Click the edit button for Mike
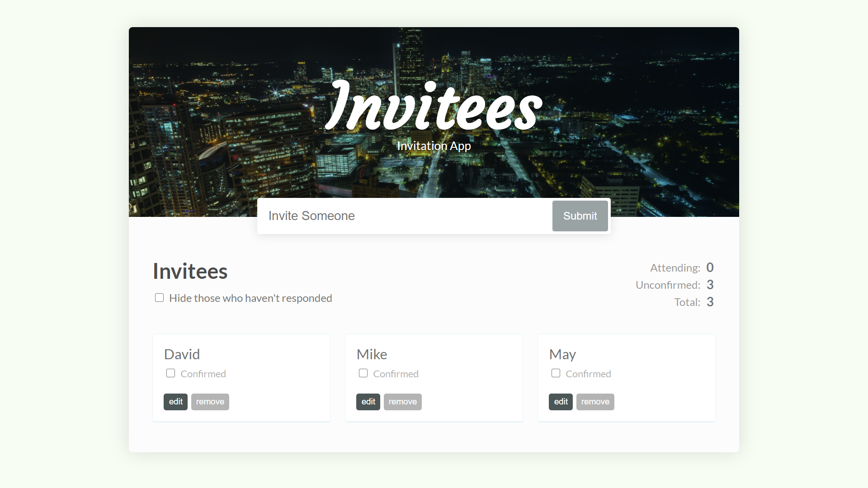The height and width of the screenshot is (488, 868). tap(368, 401)
